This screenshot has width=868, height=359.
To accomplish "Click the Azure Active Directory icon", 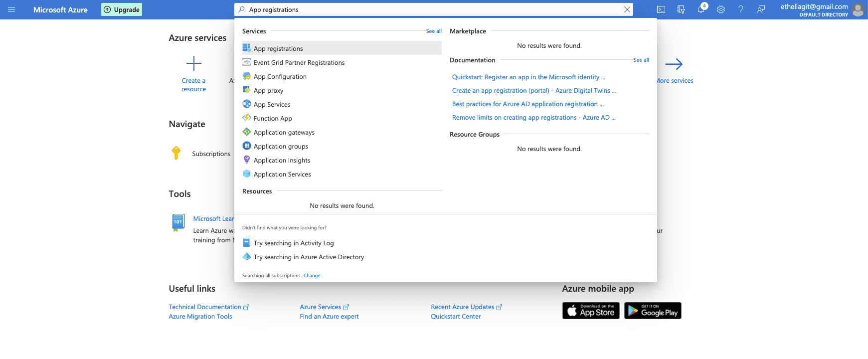I will click(x=246, y=256).
